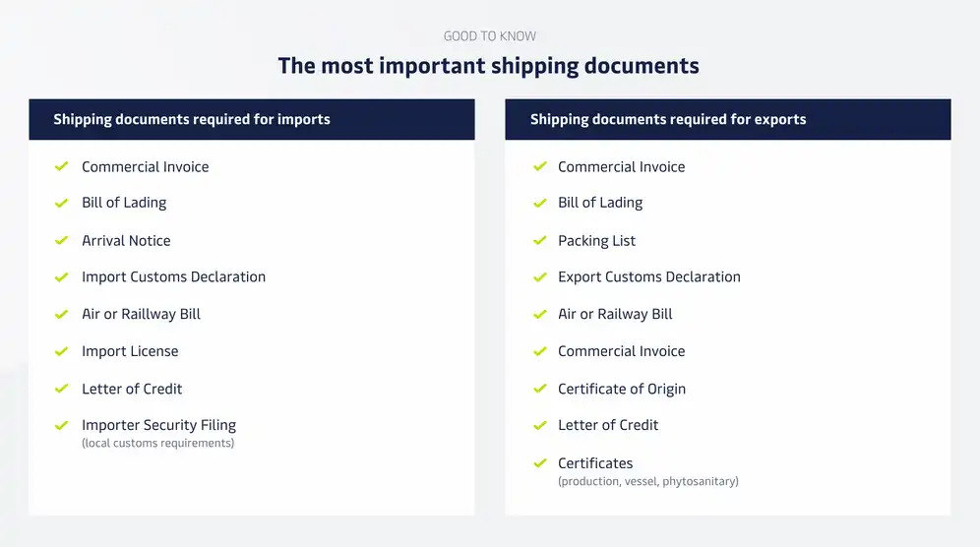980x547 pixels.
Task: Click the checkmark next to Packing List
Action: point(540,240)
